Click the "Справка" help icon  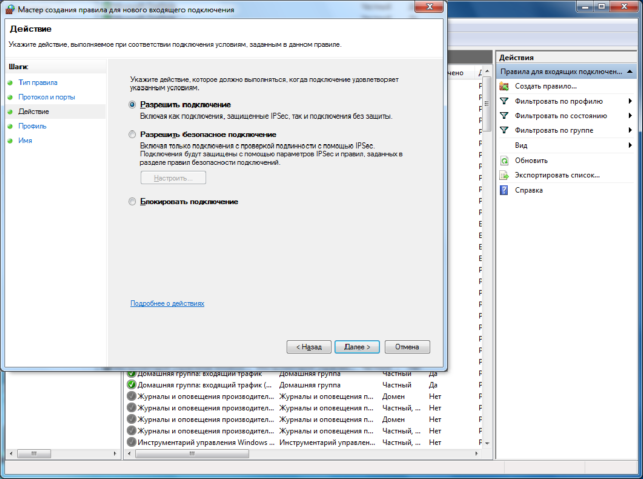coord(504,190)
